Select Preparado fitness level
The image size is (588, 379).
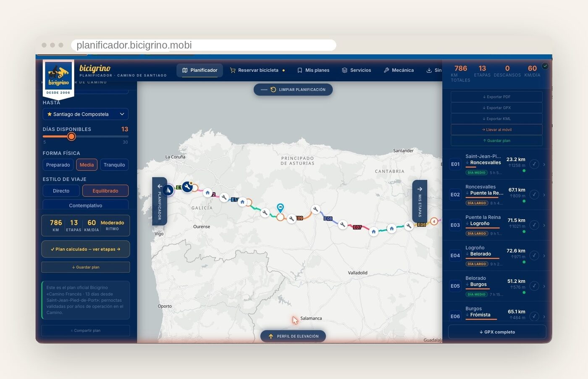[58, 165]
